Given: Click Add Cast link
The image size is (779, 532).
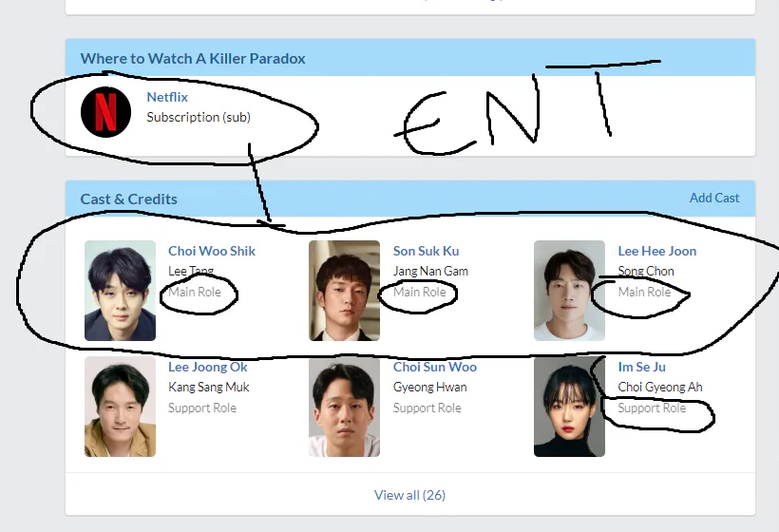Looking at the screenshot, I should (x=714, y=198).
